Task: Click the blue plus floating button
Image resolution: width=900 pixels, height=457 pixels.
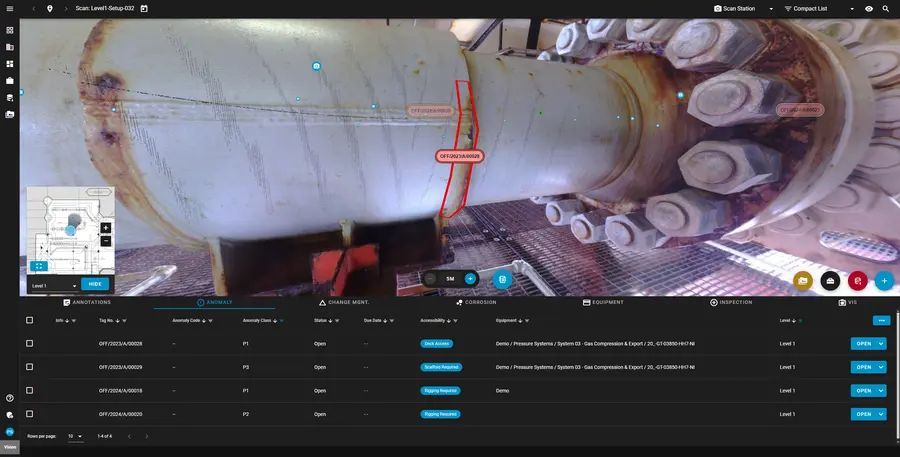Action: tap(885, 281)
